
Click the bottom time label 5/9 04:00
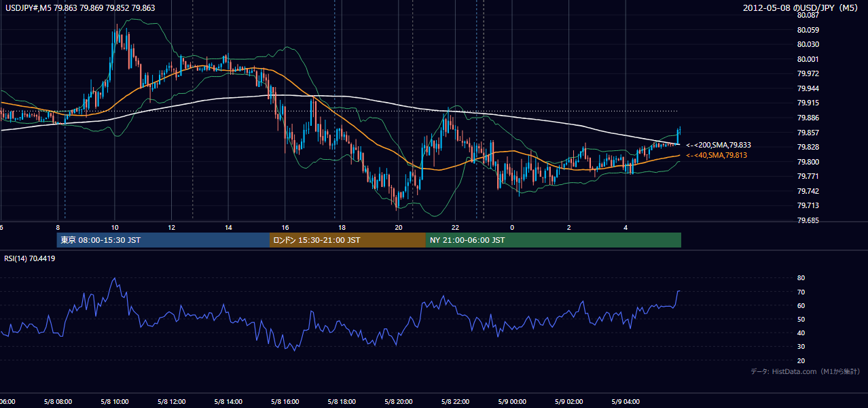pos(626,402)
